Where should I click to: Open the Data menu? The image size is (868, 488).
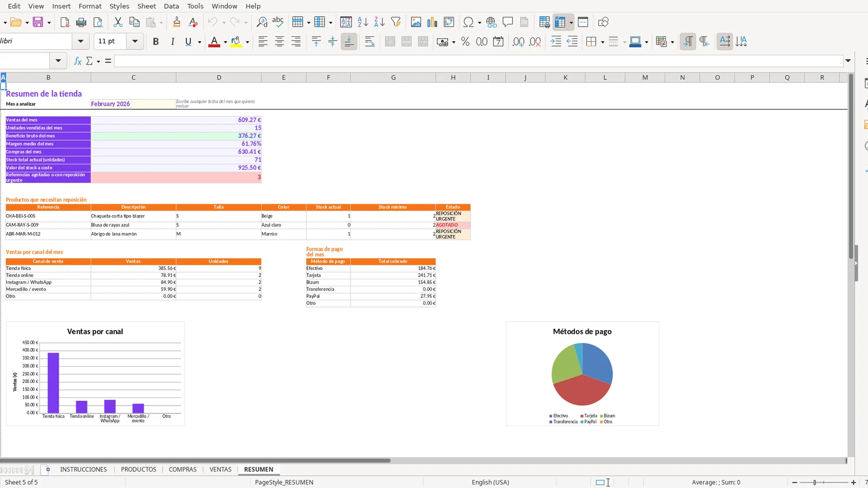click(x=171, y=6)
